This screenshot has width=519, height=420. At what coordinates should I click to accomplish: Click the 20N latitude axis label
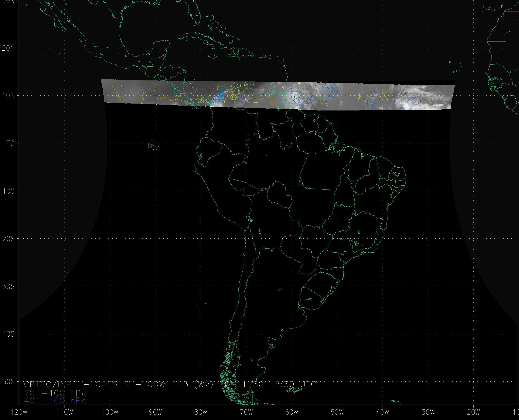click(9, 48)
